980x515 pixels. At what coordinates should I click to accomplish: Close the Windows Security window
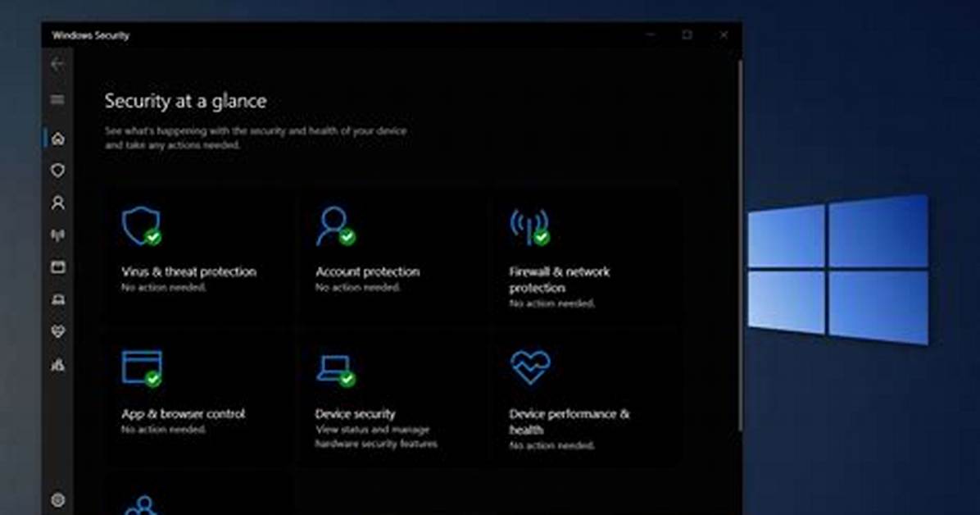pyautogui.click(x=724, y=34)
